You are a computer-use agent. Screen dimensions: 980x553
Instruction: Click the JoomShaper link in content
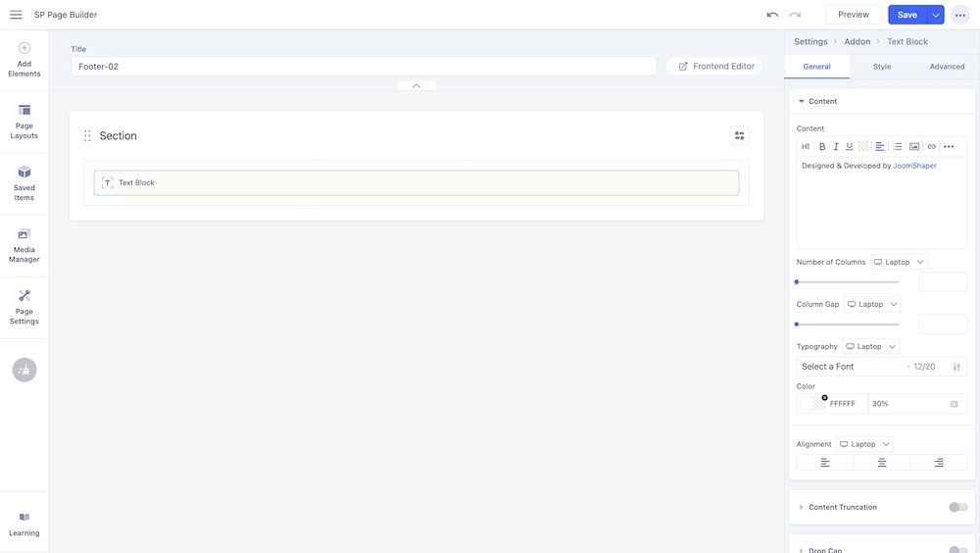pyautogui.click(x=914, y=166)
